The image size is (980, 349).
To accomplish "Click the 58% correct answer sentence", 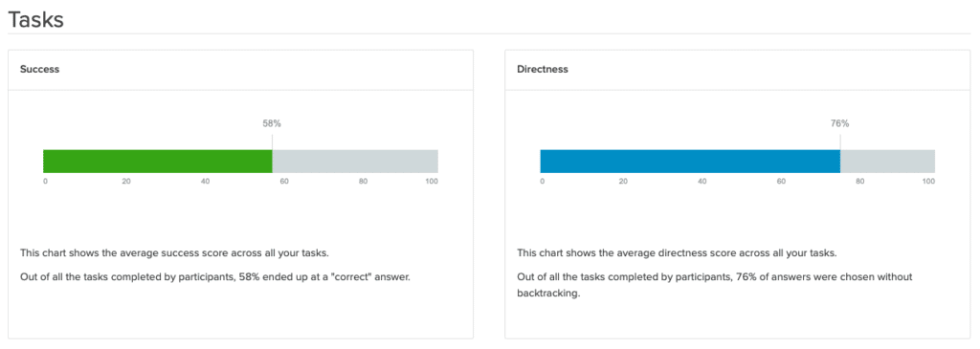I will (215, 277).
